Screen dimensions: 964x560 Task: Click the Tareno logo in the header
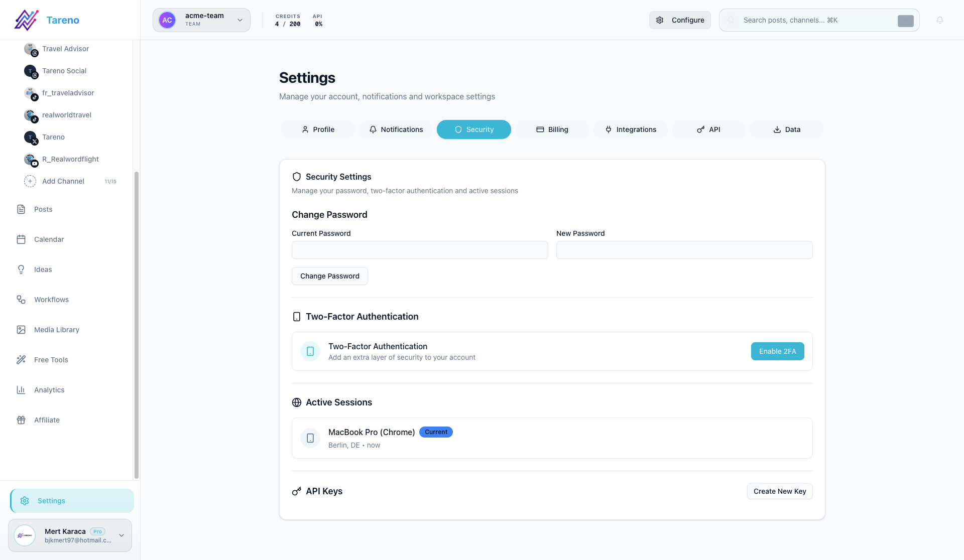[27, 20]
